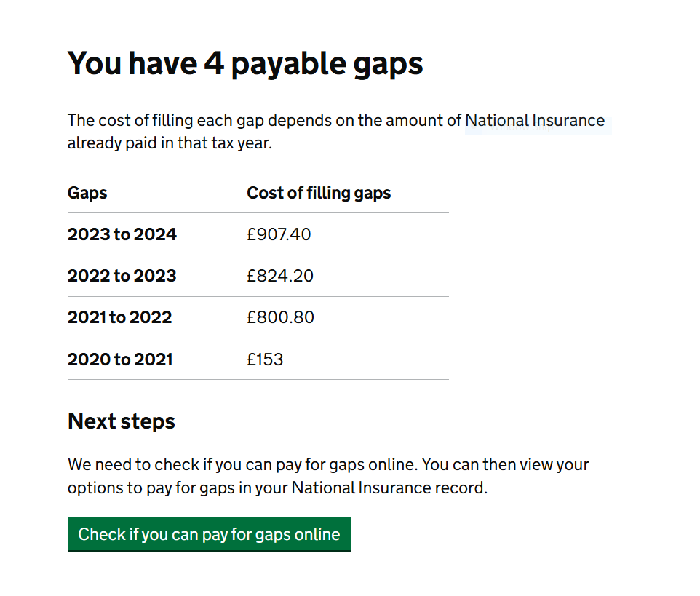Select the 2021 to 2022 gap row
This screenshot has height=596, width=700.
point(258,317)
